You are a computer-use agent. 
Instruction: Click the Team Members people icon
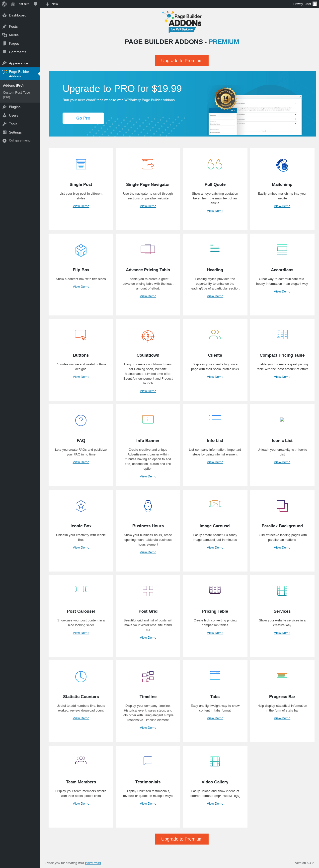pyautogui.click(x=81, y=760)
